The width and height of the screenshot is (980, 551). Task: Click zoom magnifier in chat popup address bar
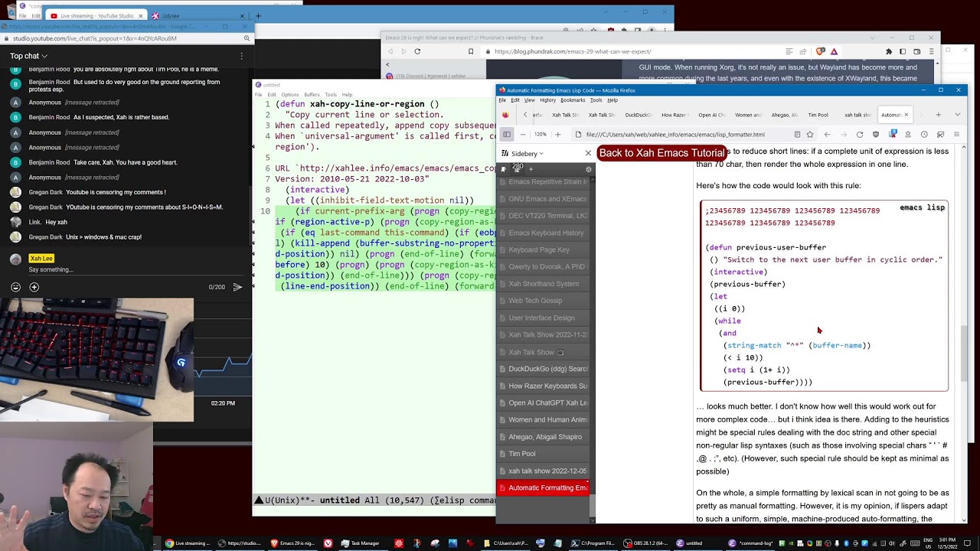pos(247,38)
